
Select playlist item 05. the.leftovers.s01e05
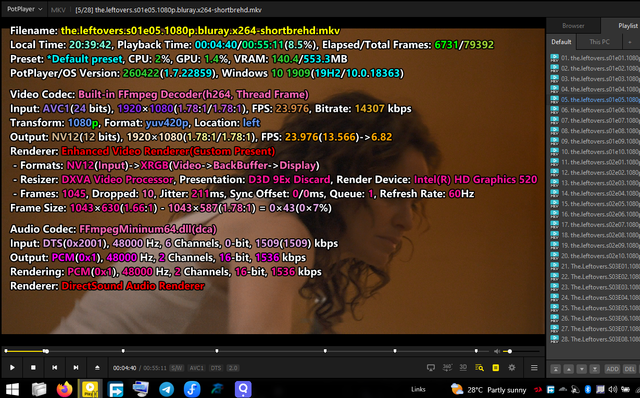coord(594,100)
